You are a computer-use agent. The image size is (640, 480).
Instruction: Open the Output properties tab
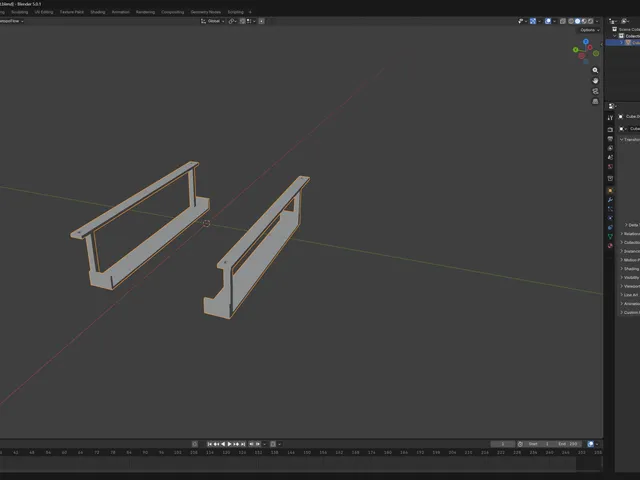[610, 139]
